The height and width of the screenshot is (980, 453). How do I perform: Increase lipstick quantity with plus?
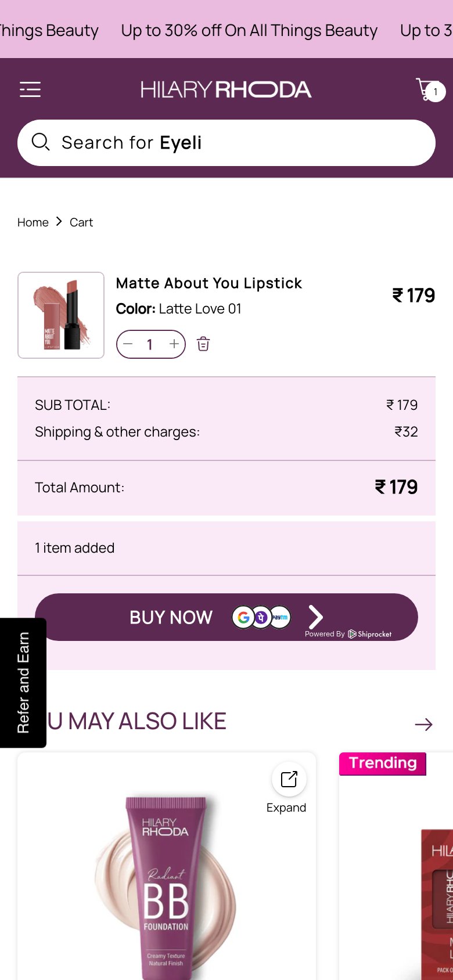[x=174, y=344]
